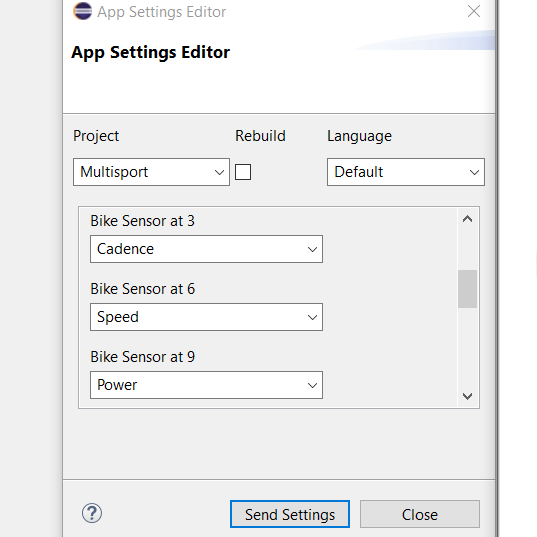
Task: Open the Language dropdown showing Default
Action: [x=406, y=172]
